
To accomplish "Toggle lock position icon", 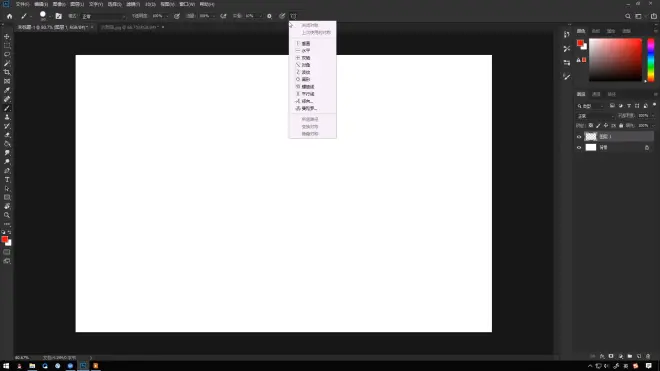I will tap(606, 125).
